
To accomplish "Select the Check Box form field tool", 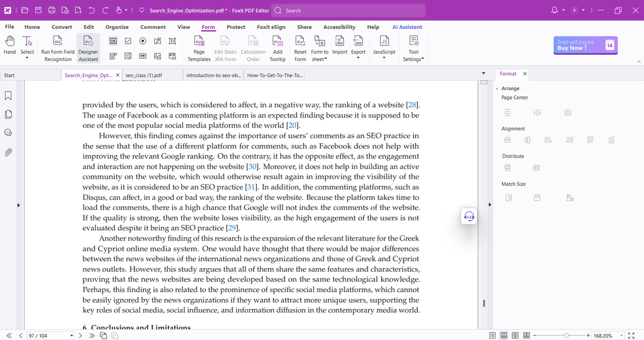I will (128, 41).
